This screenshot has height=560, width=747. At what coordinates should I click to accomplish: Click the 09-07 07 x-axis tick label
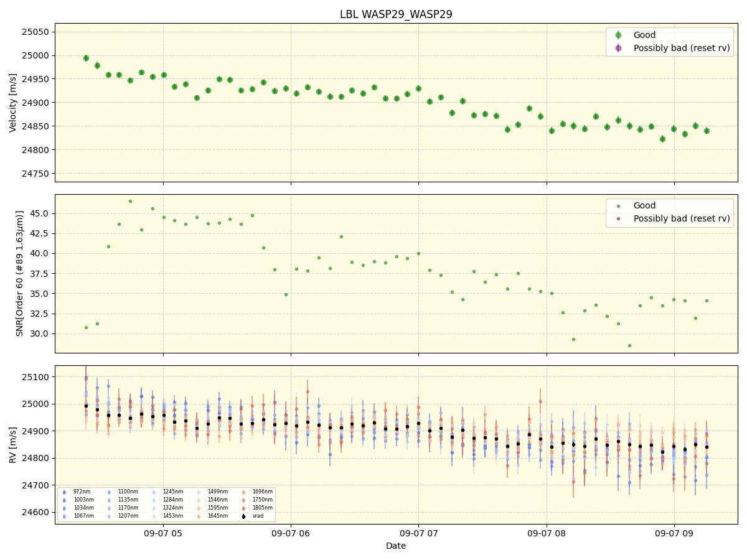coord(418,533)
